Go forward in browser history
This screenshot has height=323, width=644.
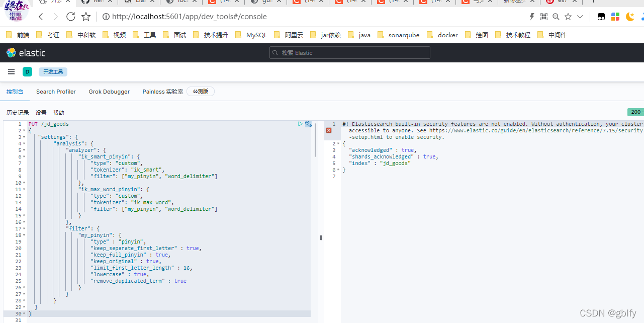(55, 17)
